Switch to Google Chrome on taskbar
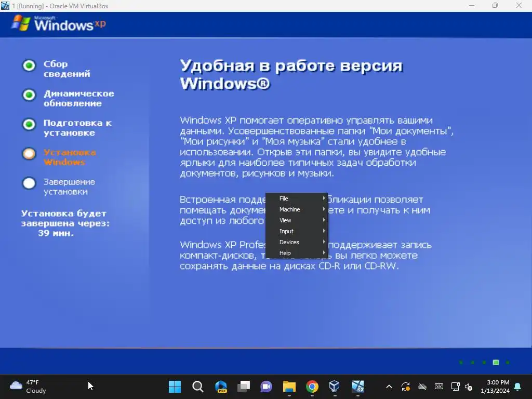The image size is (532, 399). pyautogui.click(x=312, y=387)
